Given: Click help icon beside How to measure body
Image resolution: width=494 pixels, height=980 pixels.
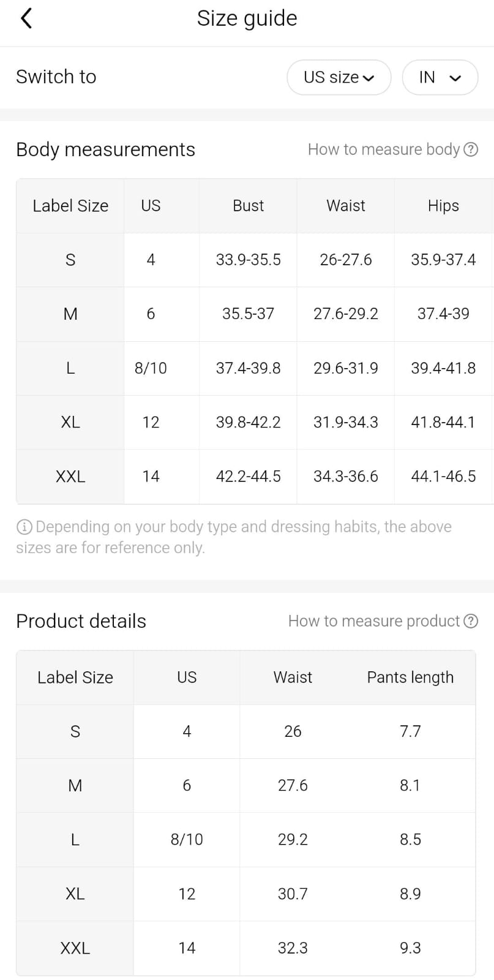Looking at the screenshot, I should [x=471, y=149].
